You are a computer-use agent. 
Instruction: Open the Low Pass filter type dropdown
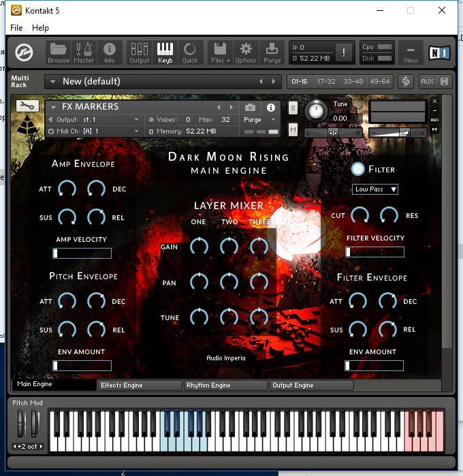coord(375,189)
